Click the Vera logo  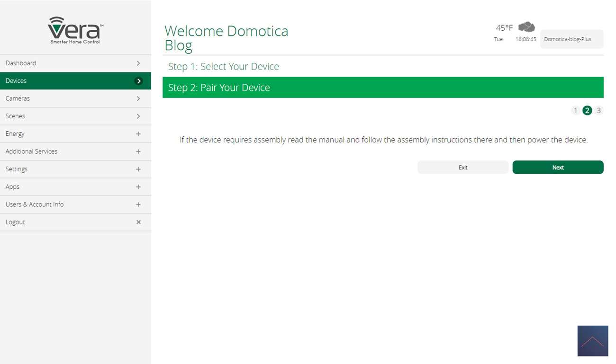click(75, 30)
